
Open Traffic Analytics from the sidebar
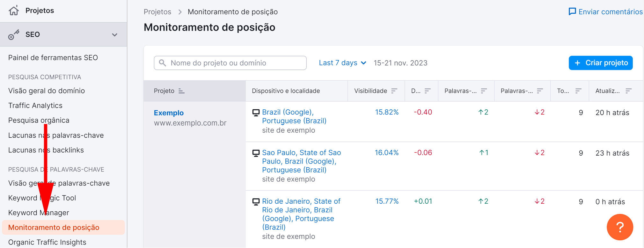(x=35, y=105)
